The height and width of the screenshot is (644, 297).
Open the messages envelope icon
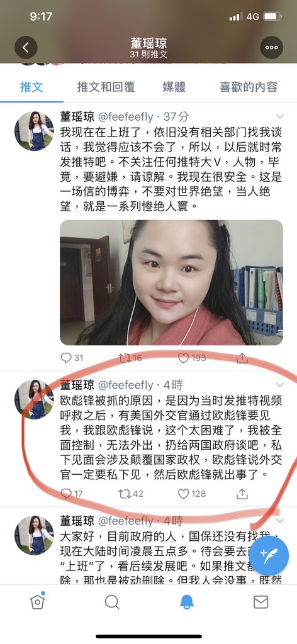point(261,602)
